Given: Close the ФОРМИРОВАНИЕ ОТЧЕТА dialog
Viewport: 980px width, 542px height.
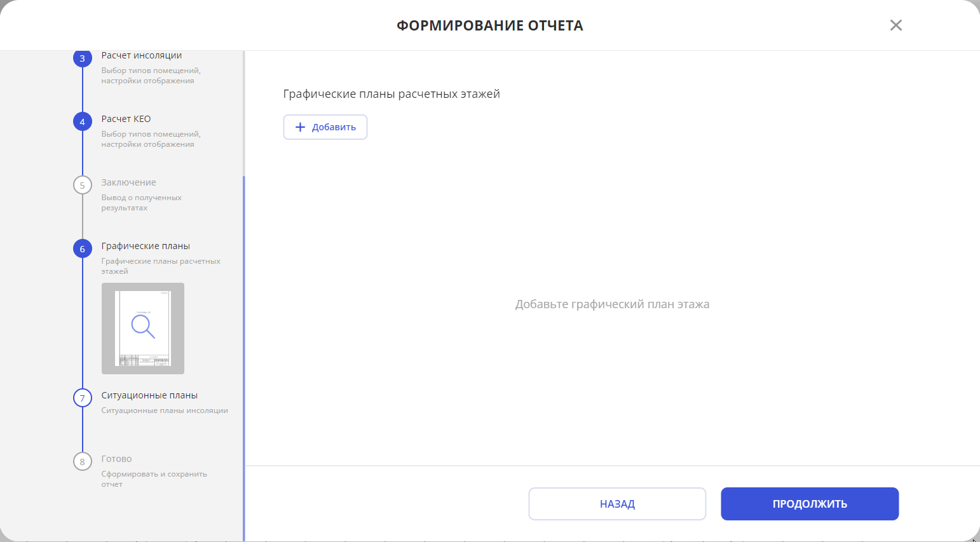Looking at the screenshot, I should click(x=896, y=25).
